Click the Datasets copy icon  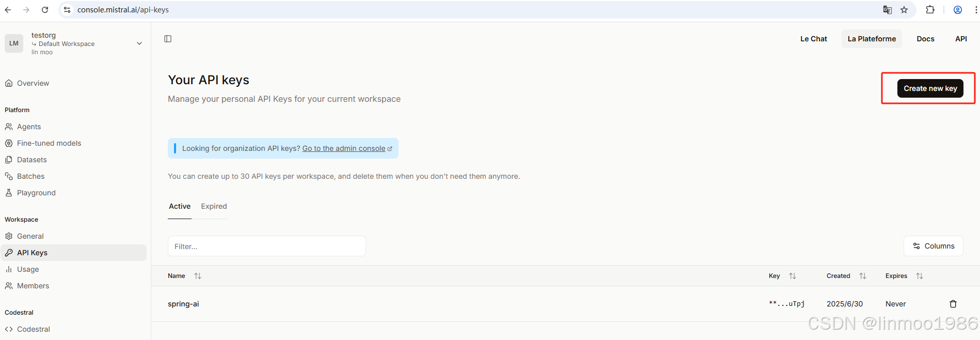(x=9, y=160)
